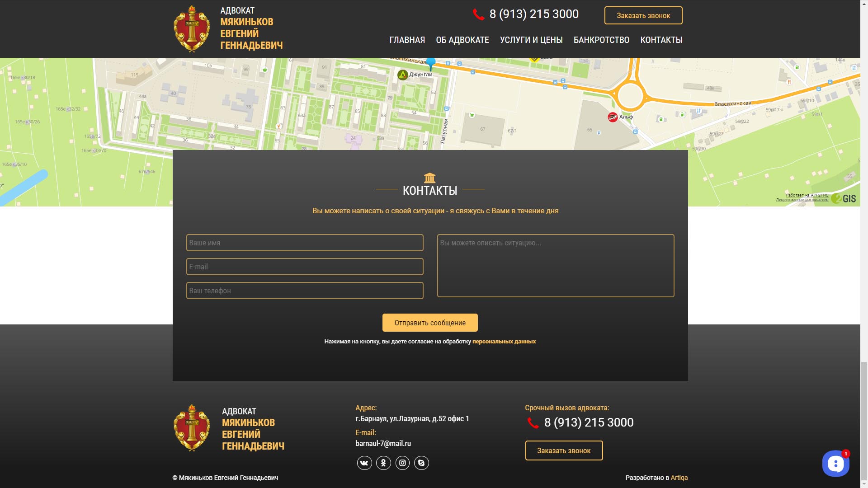Open УСЛУГИ И ЦЕНЫ menu item

coord(531,40)
